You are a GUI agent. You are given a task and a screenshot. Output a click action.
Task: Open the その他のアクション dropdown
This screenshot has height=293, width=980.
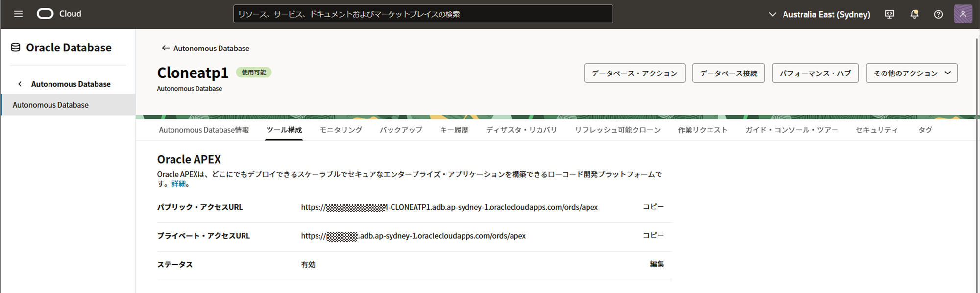[x=912, y=73]
